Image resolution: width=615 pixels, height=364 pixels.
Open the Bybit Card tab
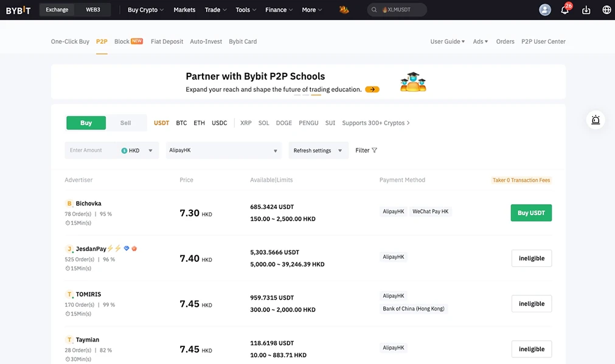(x=243, y=41)
